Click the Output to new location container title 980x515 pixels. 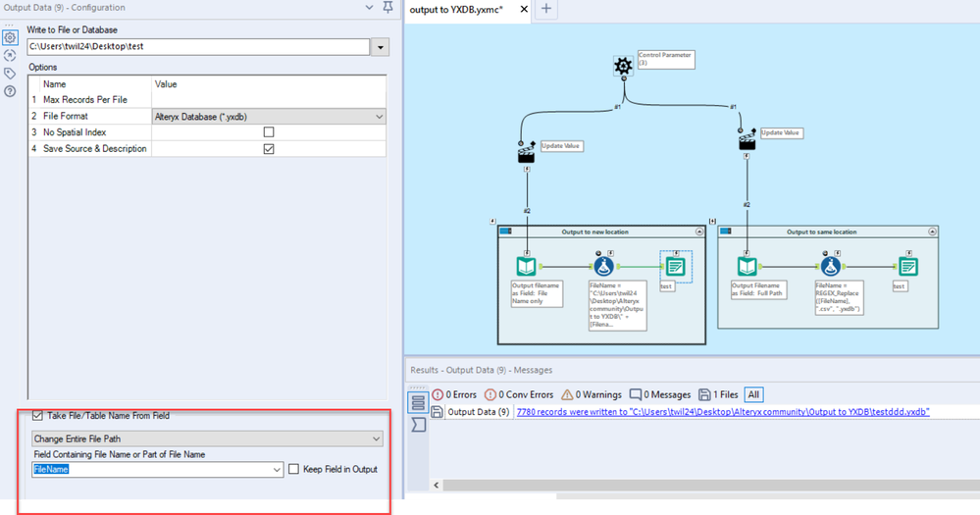595,232
